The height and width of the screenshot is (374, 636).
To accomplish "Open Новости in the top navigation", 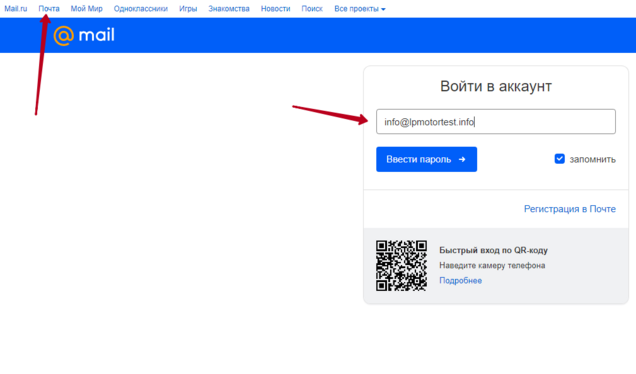I will click(275, 9).
